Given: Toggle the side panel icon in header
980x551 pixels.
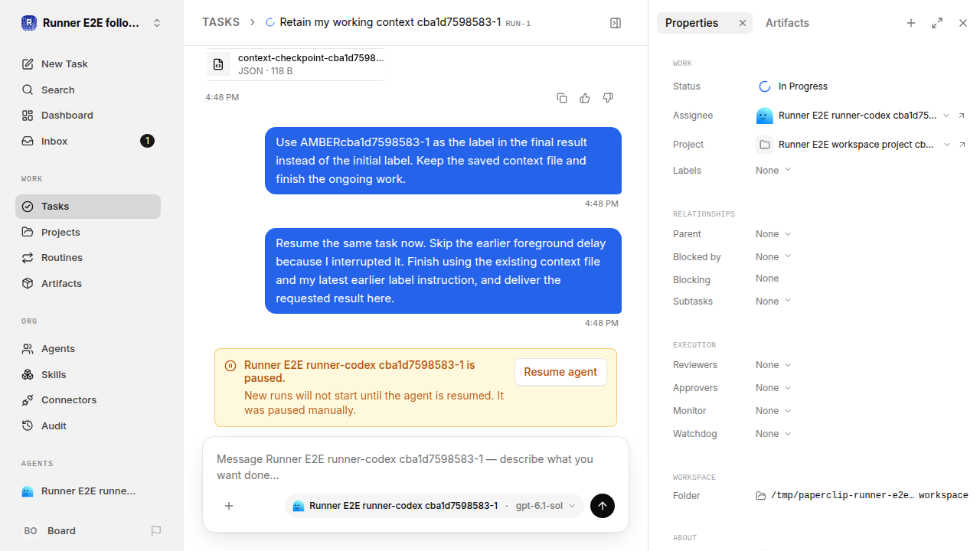Looking at the screenshot, I should pyautogui.click(x=616, y=23).
